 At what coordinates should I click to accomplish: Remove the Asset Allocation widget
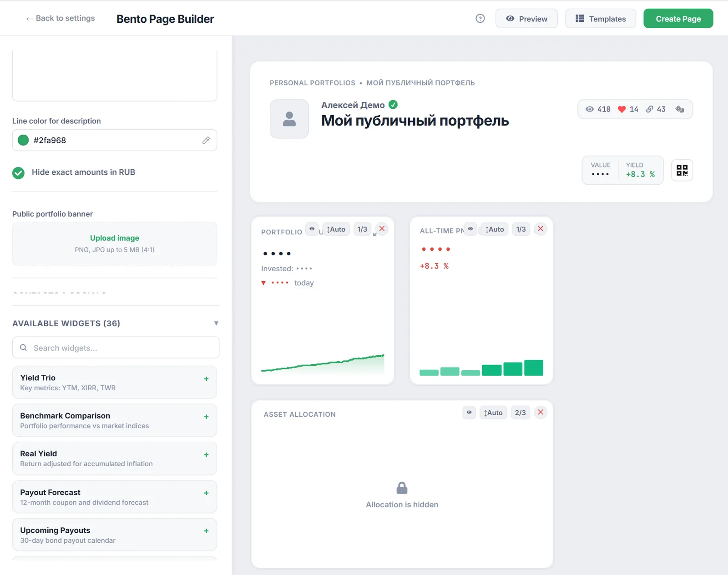point(541,412)
